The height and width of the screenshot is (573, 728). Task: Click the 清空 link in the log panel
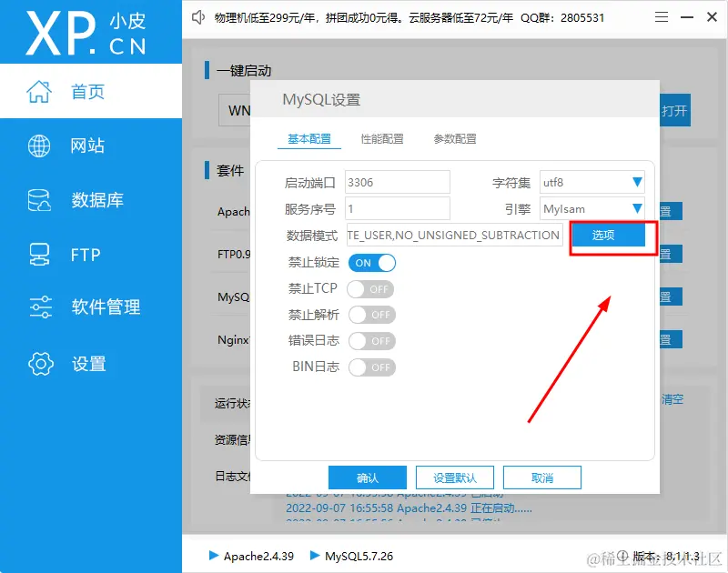pos(672,399)
